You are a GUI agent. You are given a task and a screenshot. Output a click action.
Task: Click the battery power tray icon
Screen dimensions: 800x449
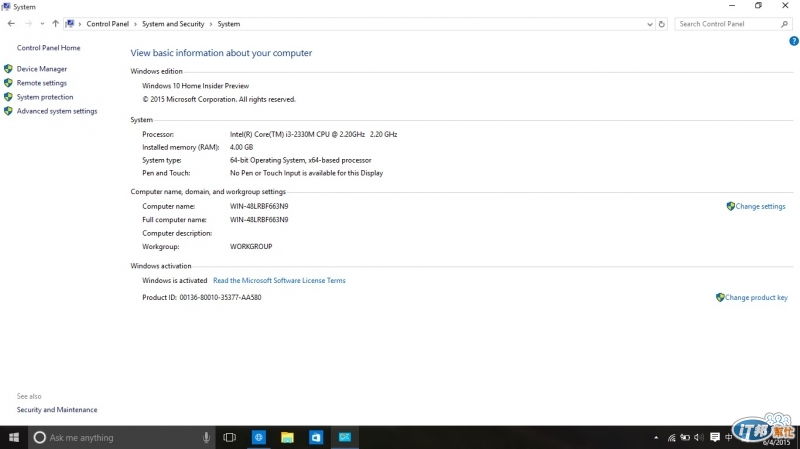685,438
